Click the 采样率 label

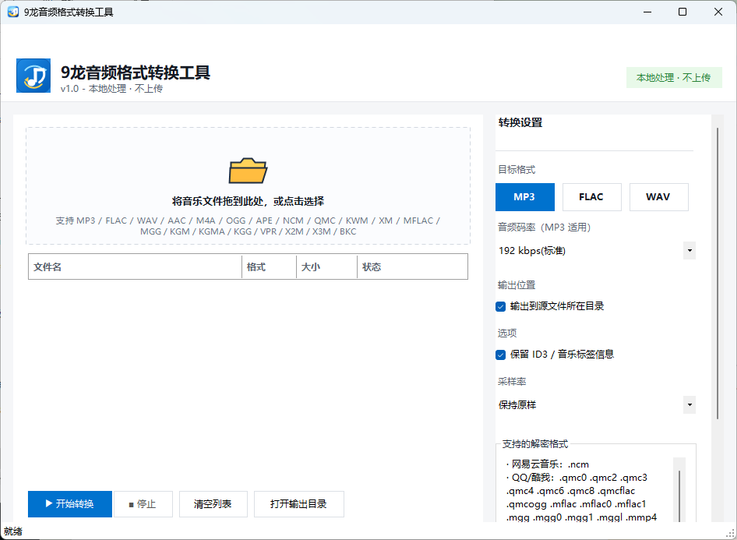[x=512, y=382]
